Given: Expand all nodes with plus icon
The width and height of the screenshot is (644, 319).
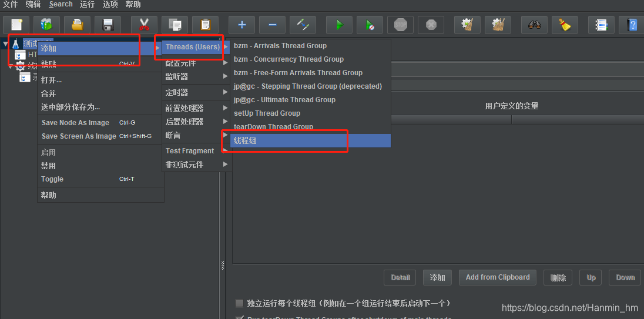Looking at the screenshot, I should pyautogui.click(x=241, y=25).
